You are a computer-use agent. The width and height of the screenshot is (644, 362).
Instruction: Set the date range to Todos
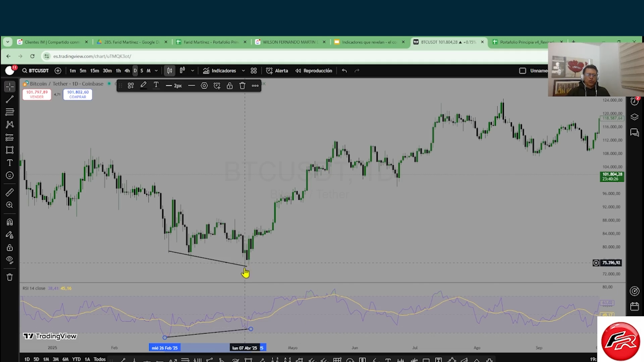100,359
